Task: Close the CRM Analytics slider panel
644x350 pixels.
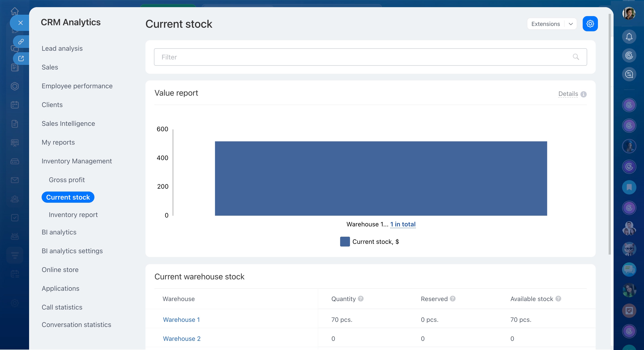Action: 21,23
